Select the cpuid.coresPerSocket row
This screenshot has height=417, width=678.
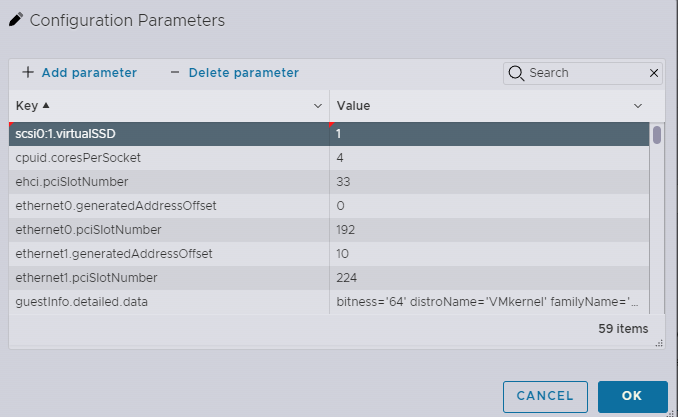tap(170, 157)
